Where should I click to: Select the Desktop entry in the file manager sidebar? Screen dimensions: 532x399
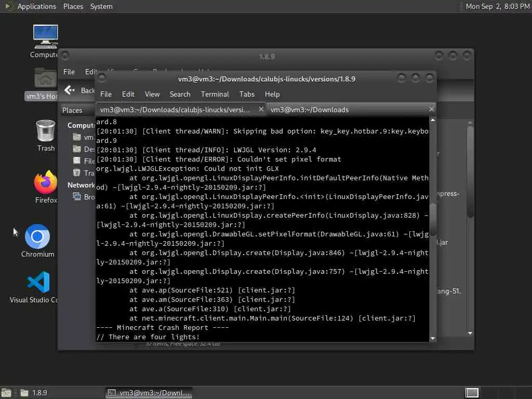pyautogui.click(x=84, y=149)
